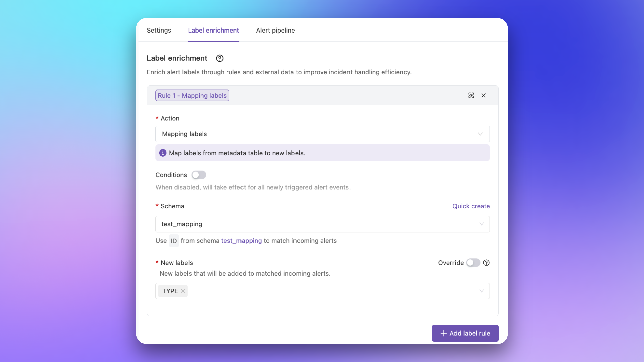The width and height of the screenshot is (644, 362).
Task: Click the Quick create link
Action: [x=471, y=206]
